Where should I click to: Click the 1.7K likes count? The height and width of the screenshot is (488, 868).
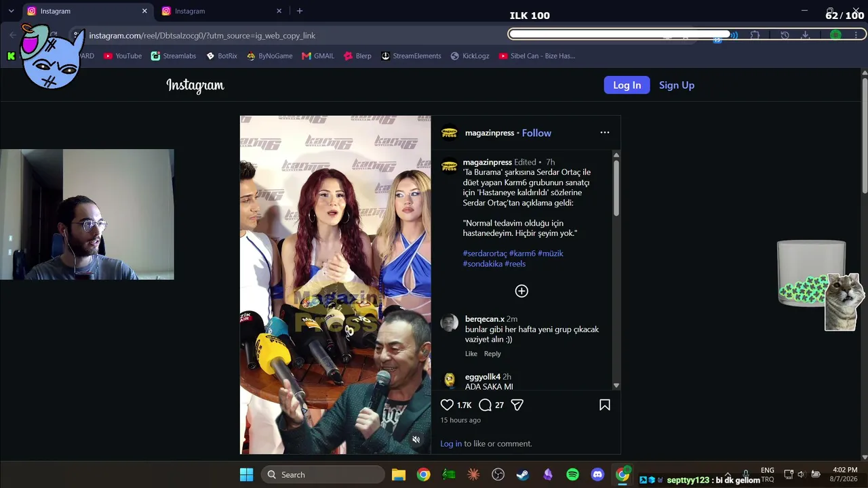(464, 405)
